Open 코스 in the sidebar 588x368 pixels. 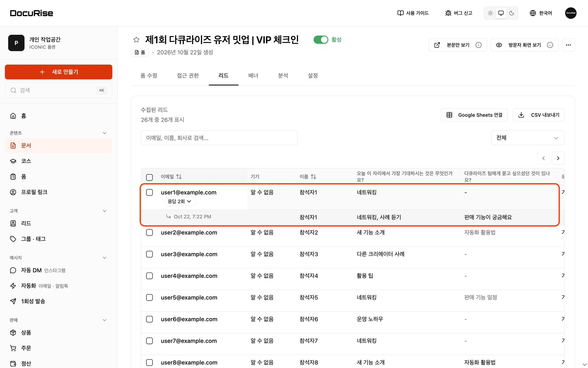[x=59, y=161]
